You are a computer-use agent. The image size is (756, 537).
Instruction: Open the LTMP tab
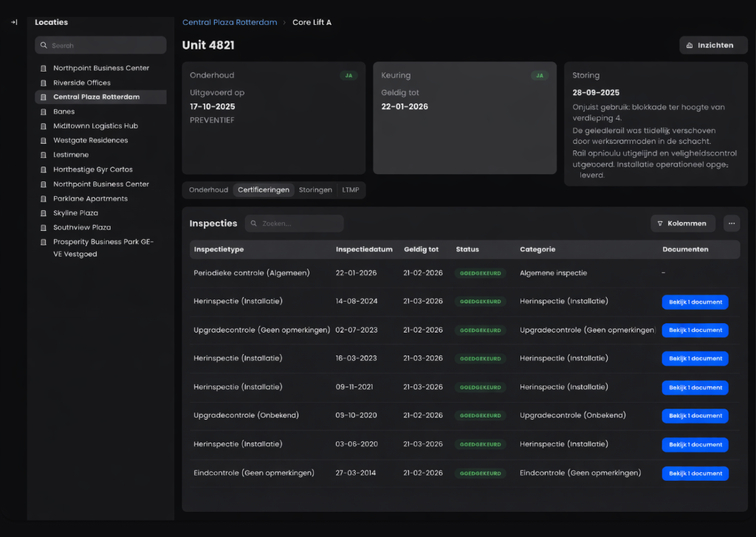pyautogui.click(x=351, y=190)
